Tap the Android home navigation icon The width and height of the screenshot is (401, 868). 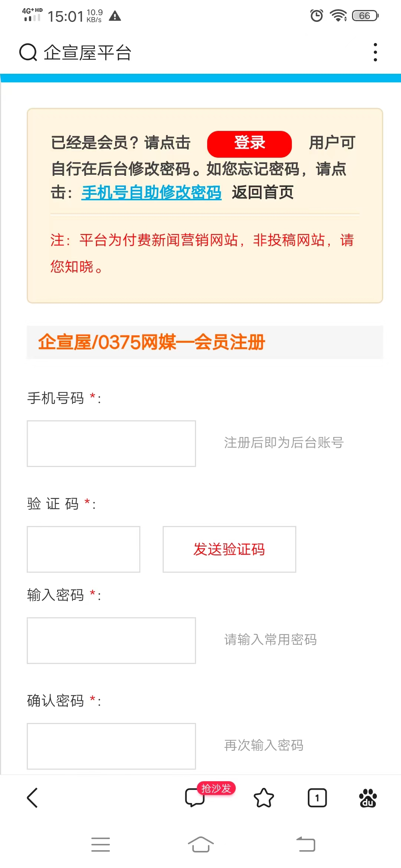(201, 845)
